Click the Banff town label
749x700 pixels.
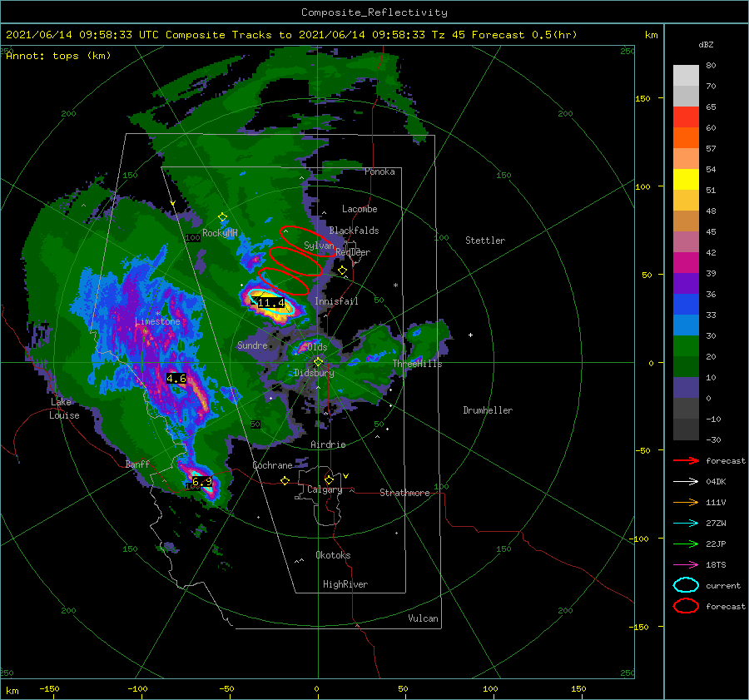pos(137,464)
